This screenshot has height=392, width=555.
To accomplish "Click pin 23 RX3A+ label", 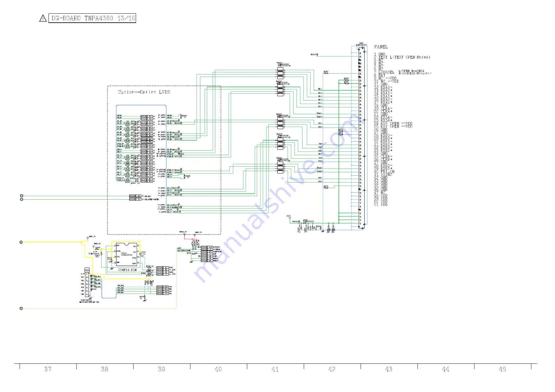I will pos(383,120).
